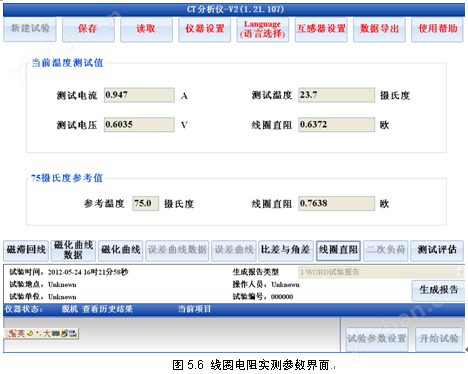Click the punctuation mode icon in IME bar

39,333
